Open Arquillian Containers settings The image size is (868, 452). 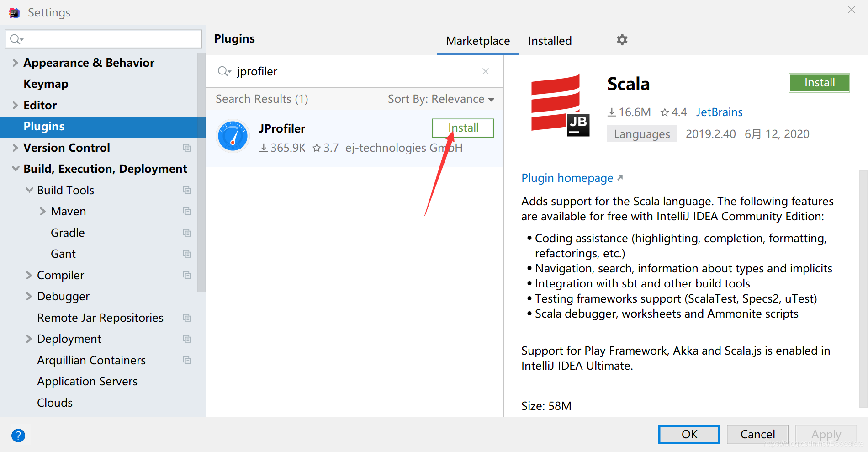coord(91,360)
